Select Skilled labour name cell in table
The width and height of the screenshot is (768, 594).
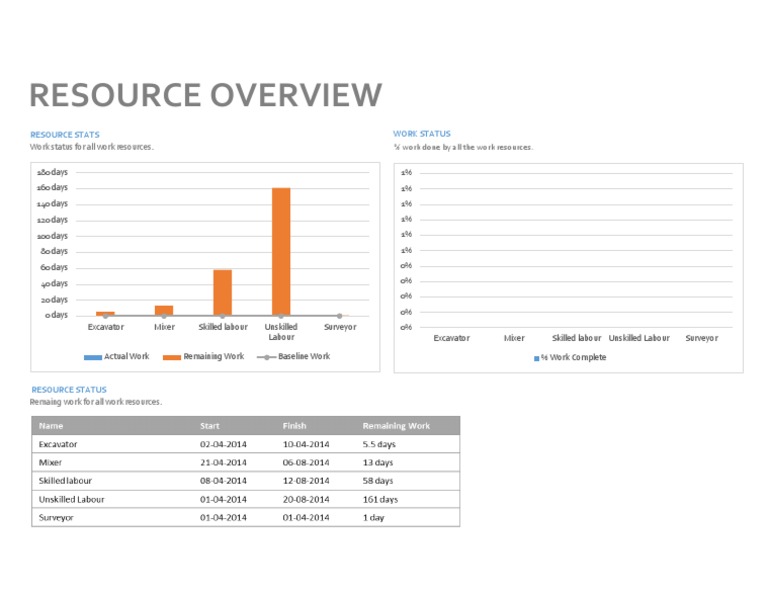(65, 481)
